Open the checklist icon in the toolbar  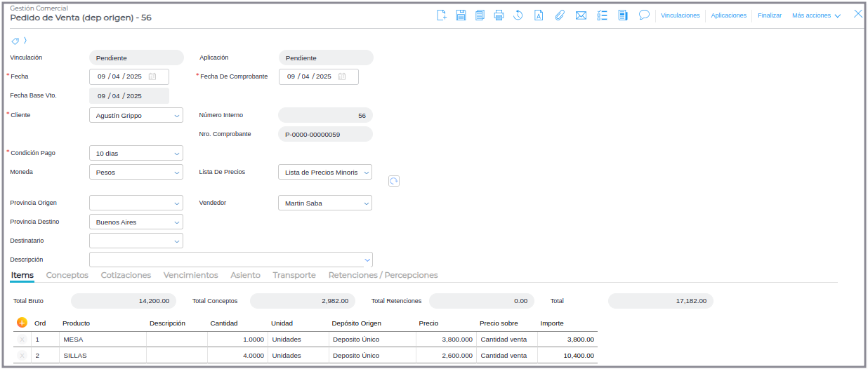click(x=602, y=15)
